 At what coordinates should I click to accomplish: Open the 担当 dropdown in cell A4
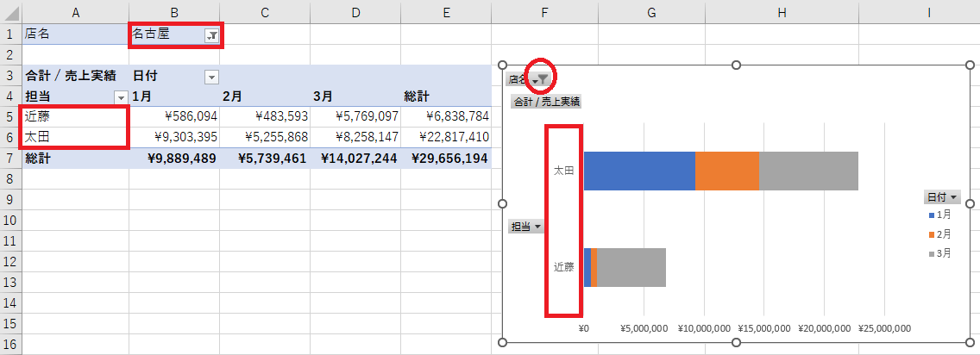point(120,97)
